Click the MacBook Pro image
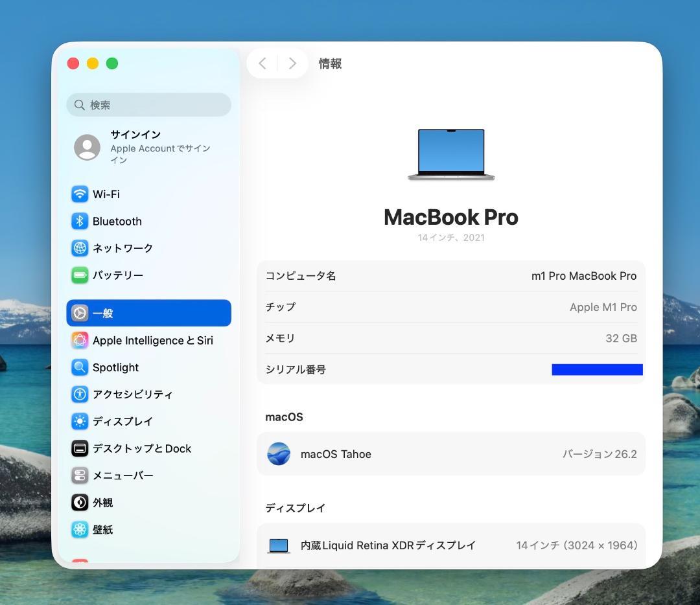The height and width of the screenshot is (605, 700). (x=450, y=152)
